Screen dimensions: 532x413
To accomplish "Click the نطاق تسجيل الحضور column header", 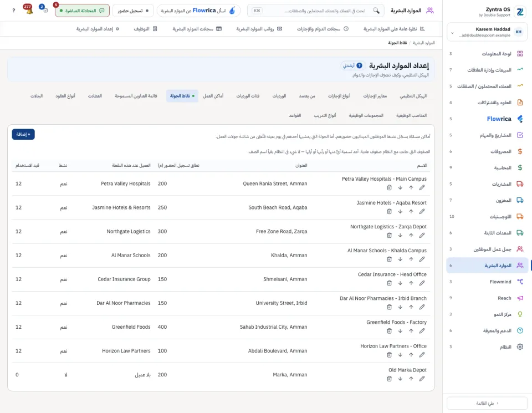I will (x=178, y=165).
